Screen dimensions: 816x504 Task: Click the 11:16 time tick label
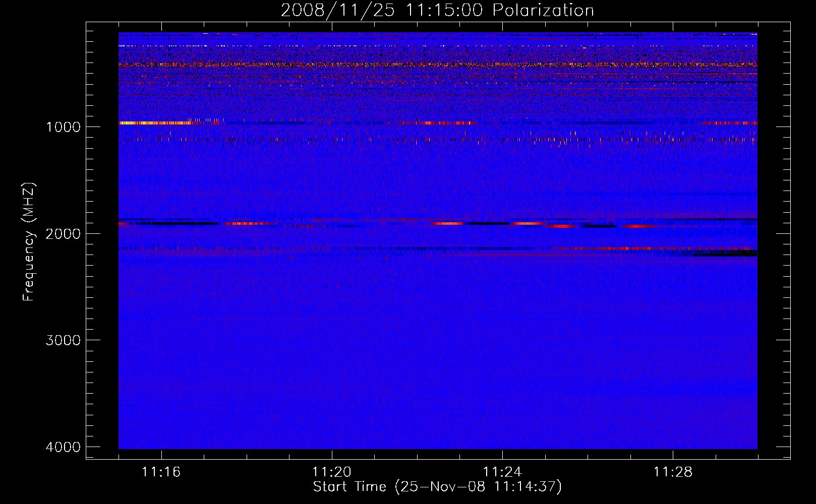(x=161, y=472)
